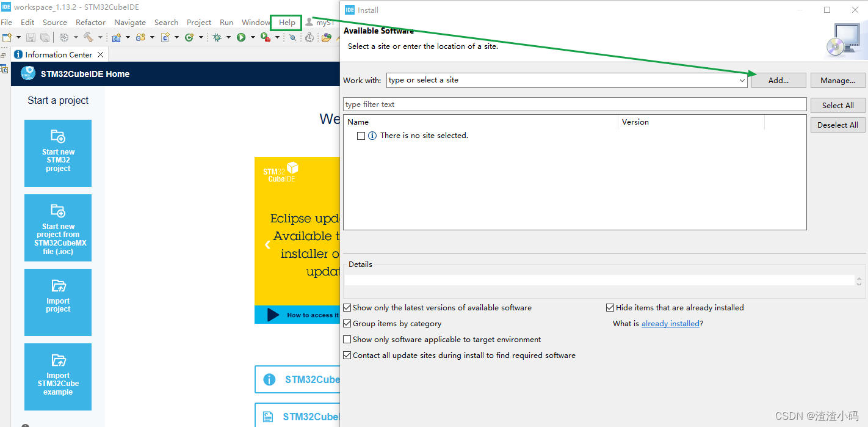Close the Information Center tab
Image resolution: width=868 pixels, height=427 pixels.
(101, 54)
